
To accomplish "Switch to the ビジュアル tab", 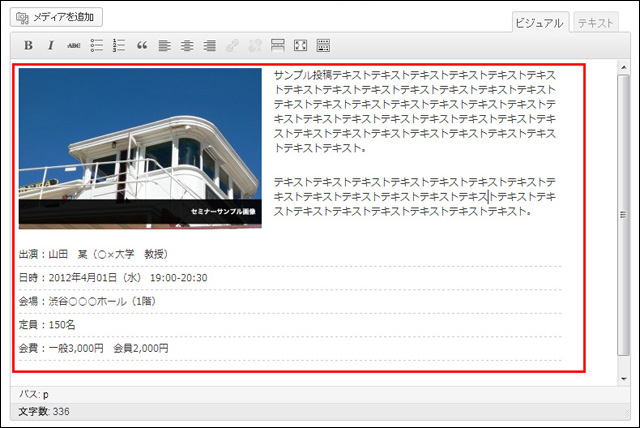I will [x=540, y=22].
